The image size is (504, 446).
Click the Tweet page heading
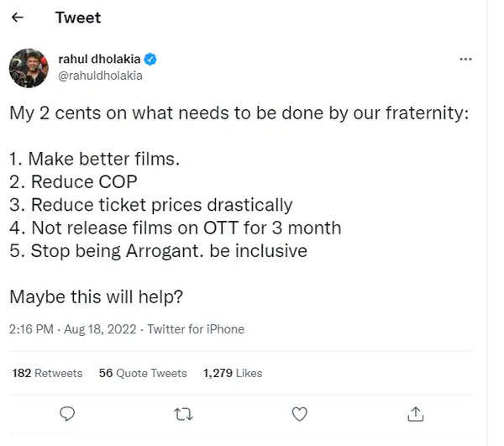pos(78,18)
